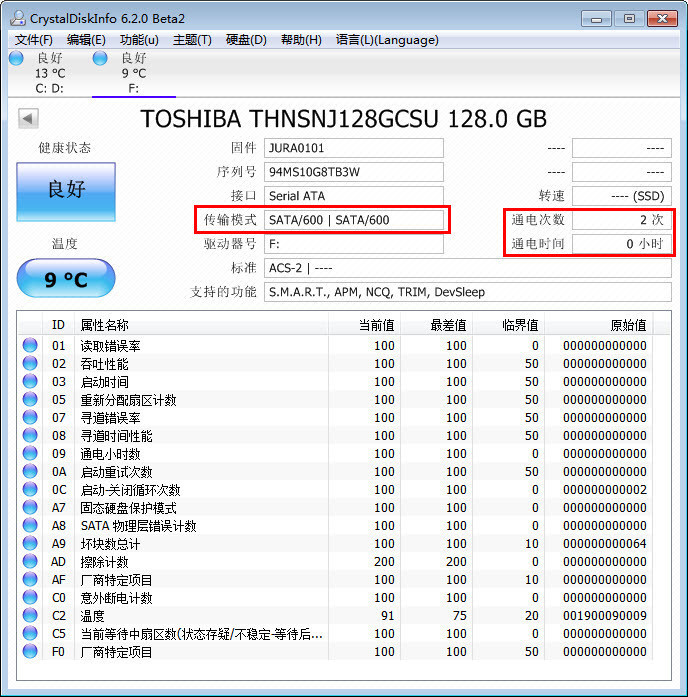Open the 编辑(E) menu
The height and width of the screenshot is (697, 688).
click(86, 40)
